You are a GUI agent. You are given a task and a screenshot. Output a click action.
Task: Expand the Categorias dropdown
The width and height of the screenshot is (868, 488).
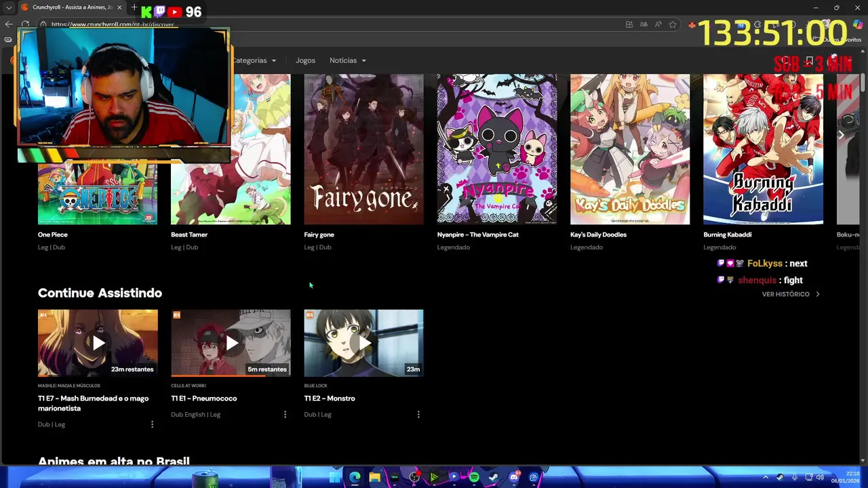(x=254, y=60)
